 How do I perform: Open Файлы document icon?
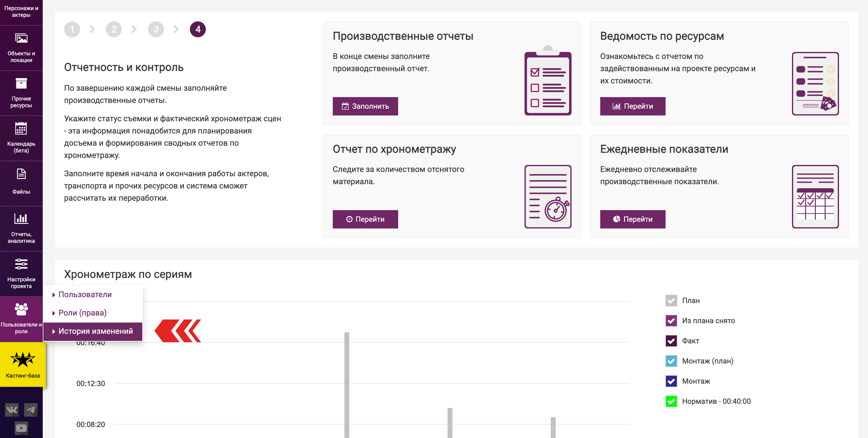tap(21, 174)
